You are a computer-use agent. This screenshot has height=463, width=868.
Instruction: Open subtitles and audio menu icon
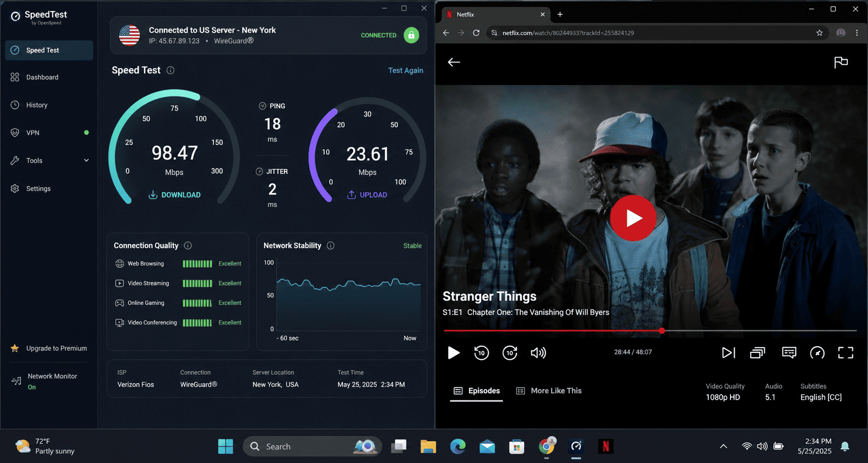pyautogui.click(x=789, y=353)
